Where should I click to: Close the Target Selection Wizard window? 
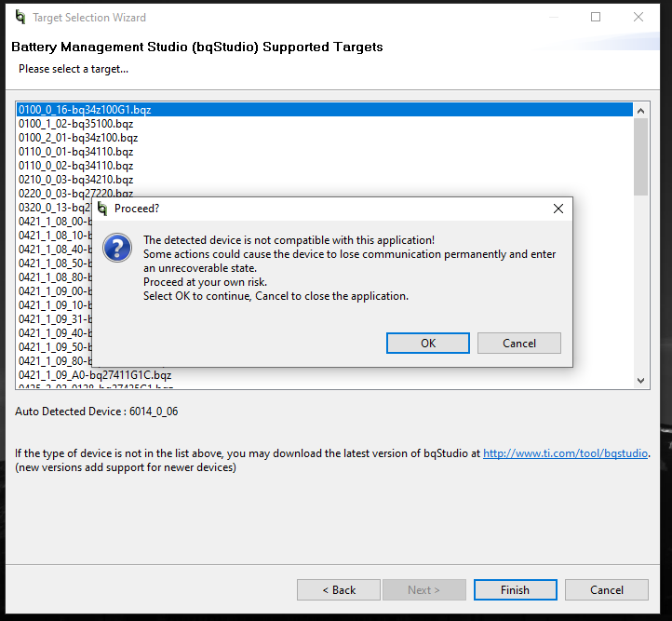pyautogui.click(x=638, y=17)
